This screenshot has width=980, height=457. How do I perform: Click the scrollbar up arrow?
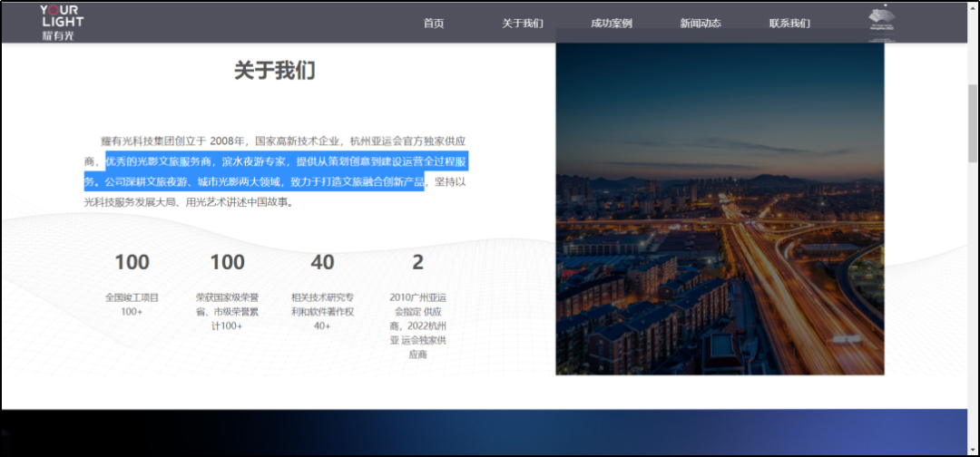(x=973, y=7)
